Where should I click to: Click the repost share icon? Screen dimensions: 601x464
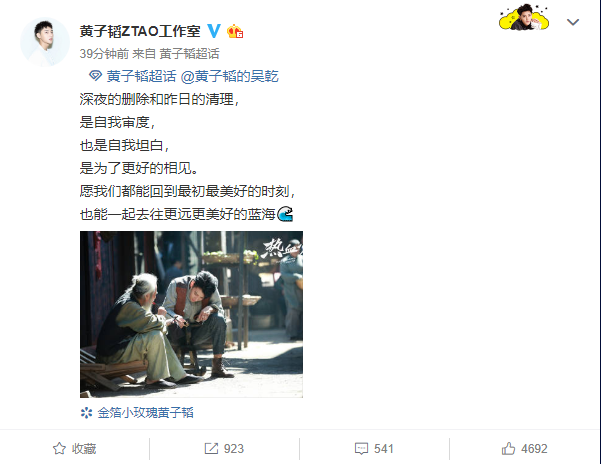point(211,448)
